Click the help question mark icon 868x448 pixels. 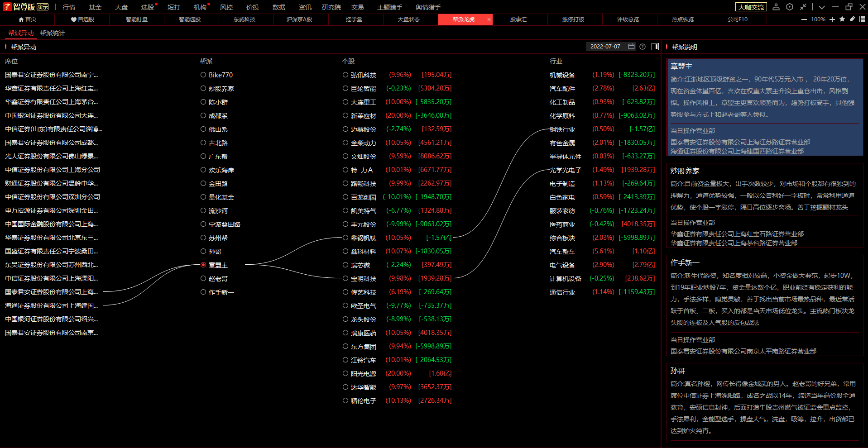coord(643,47)
